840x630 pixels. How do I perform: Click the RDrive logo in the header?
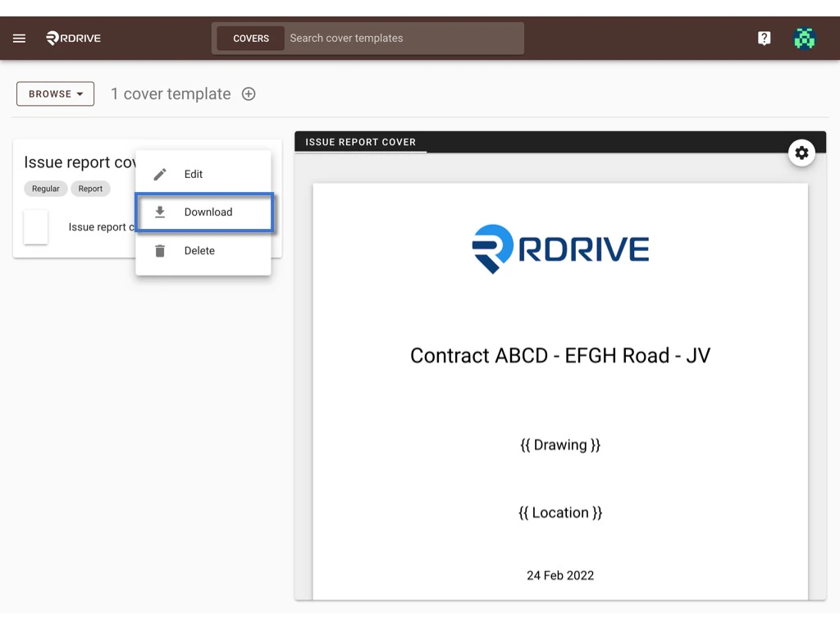73,38
